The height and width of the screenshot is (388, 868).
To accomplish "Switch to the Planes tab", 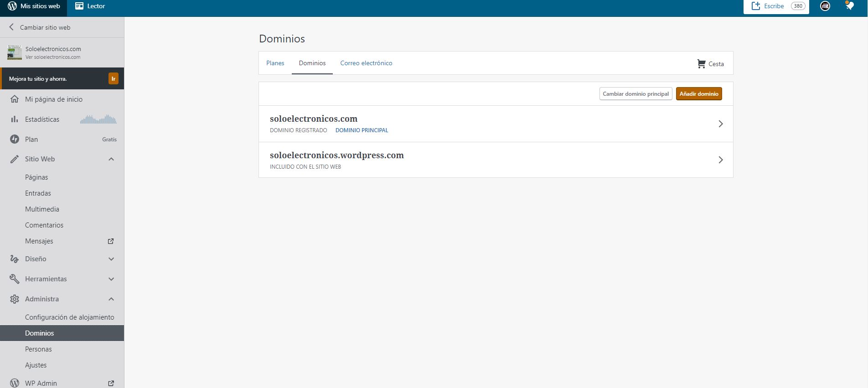I will click(275, 63).
